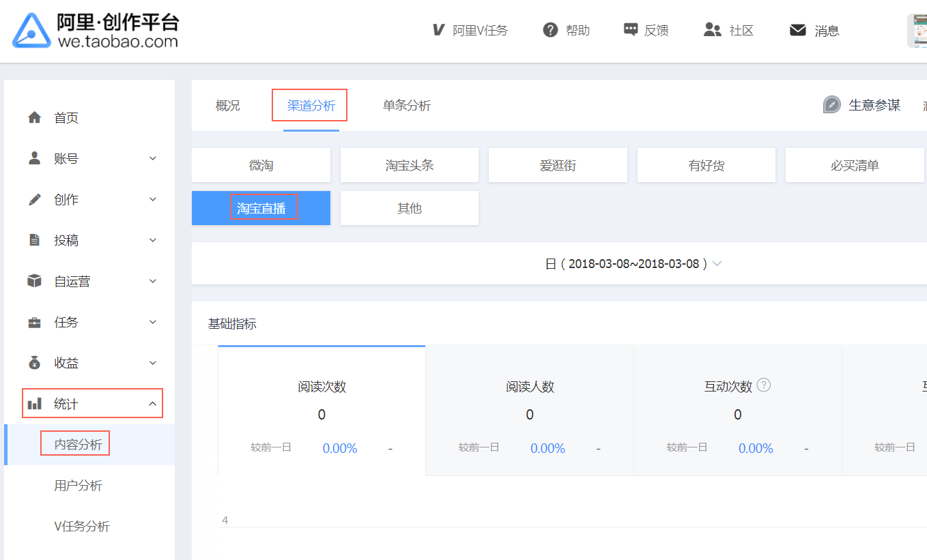Select the 互动次数 metric card
Image resolution: width=927 pixels, height=560 pixels.
click(738, 411)
